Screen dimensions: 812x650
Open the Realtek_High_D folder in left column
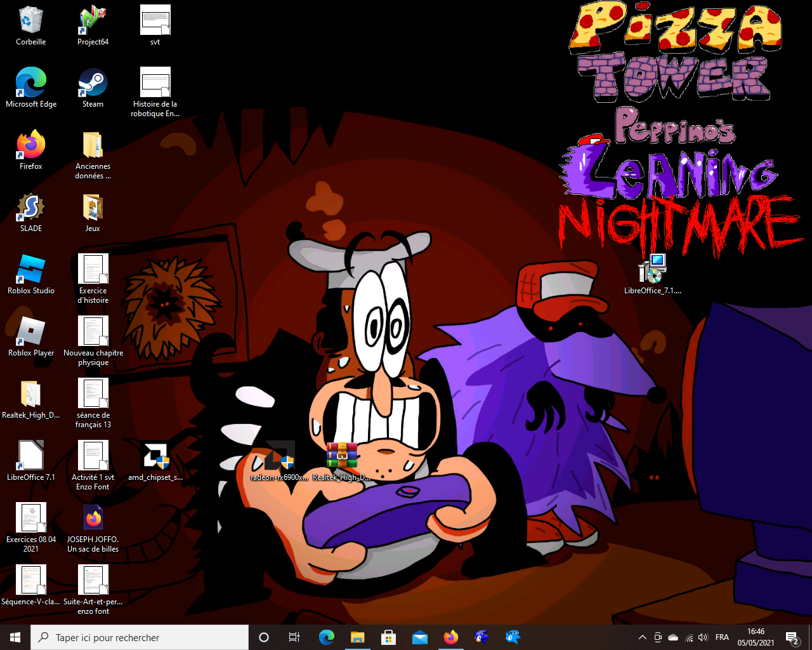30,399
